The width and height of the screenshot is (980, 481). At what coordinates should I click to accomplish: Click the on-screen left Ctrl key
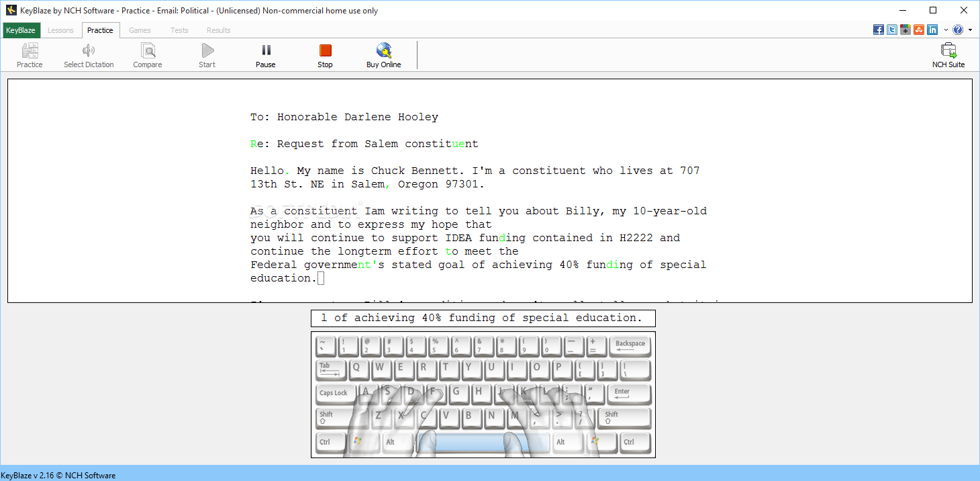tap(331, 442)
